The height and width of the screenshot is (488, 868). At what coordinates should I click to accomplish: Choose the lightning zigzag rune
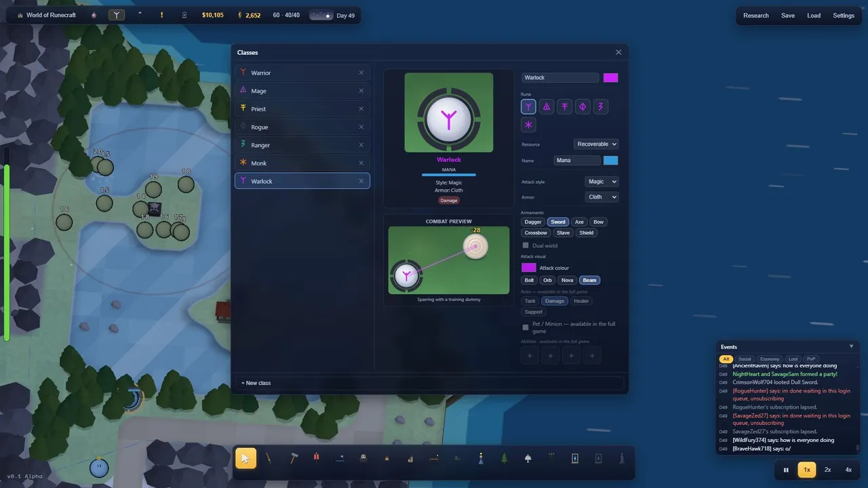point(599,106)
